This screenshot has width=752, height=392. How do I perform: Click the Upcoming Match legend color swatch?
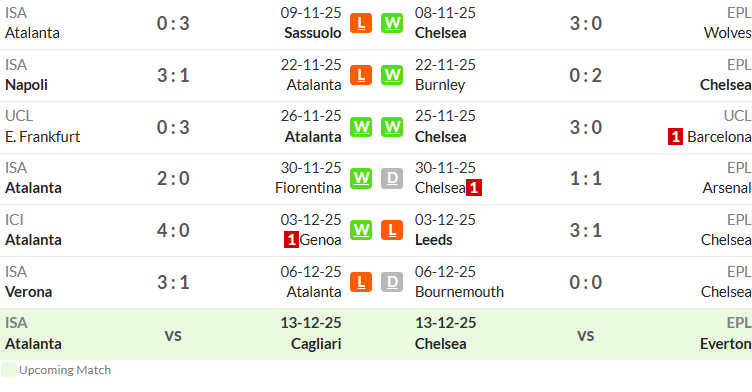tap(9, 370)
